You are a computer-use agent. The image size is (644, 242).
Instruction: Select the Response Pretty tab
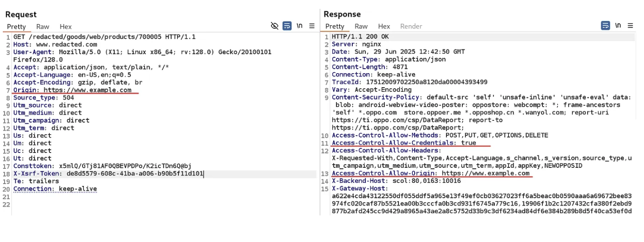click(335, 26)
